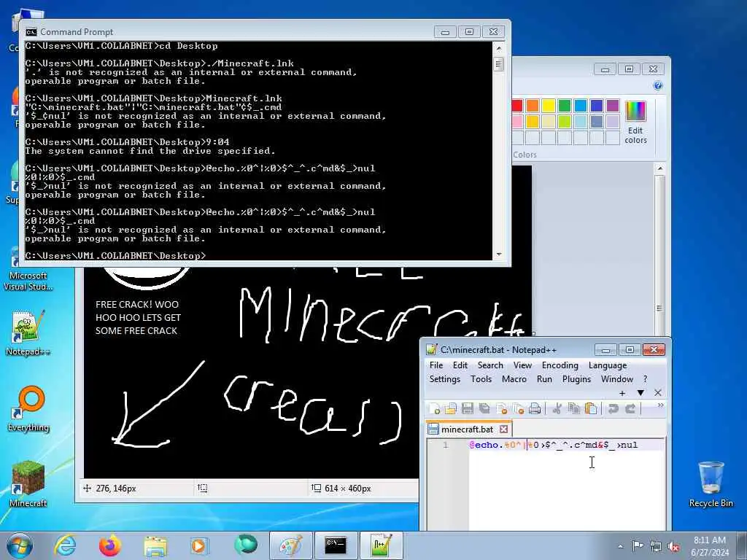Pick the green color swatch in Paint
747x560 pixels.
[565, 105]
